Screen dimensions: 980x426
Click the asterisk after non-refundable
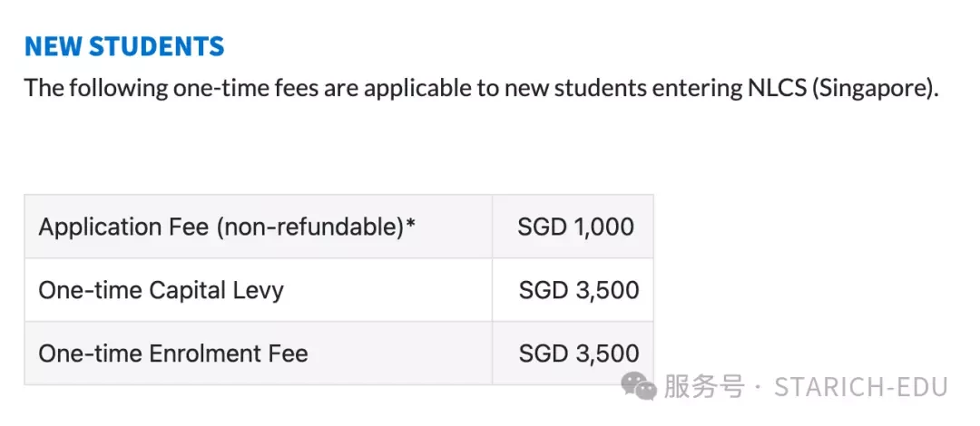pos(411,223)
